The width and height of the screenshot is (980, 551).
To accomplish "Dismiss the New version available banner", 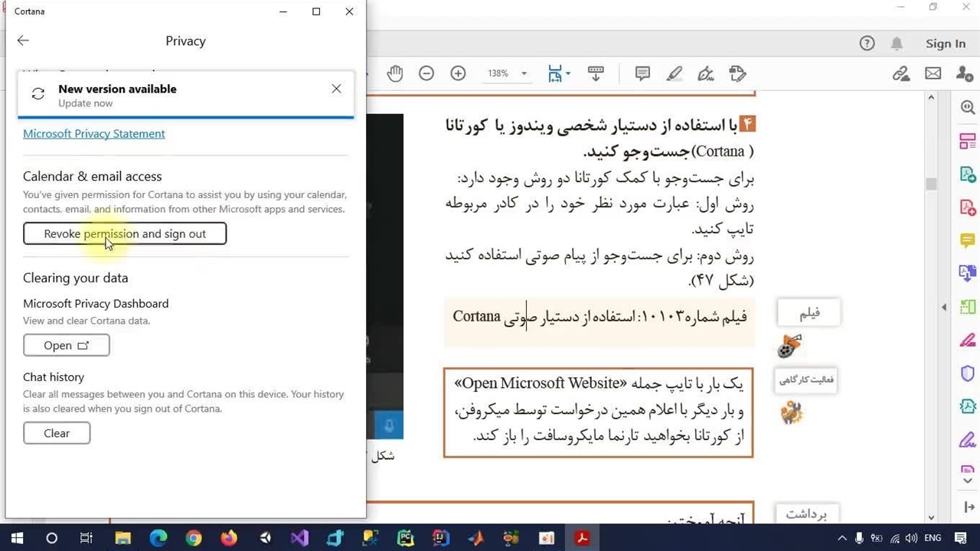I will [336, 89].
